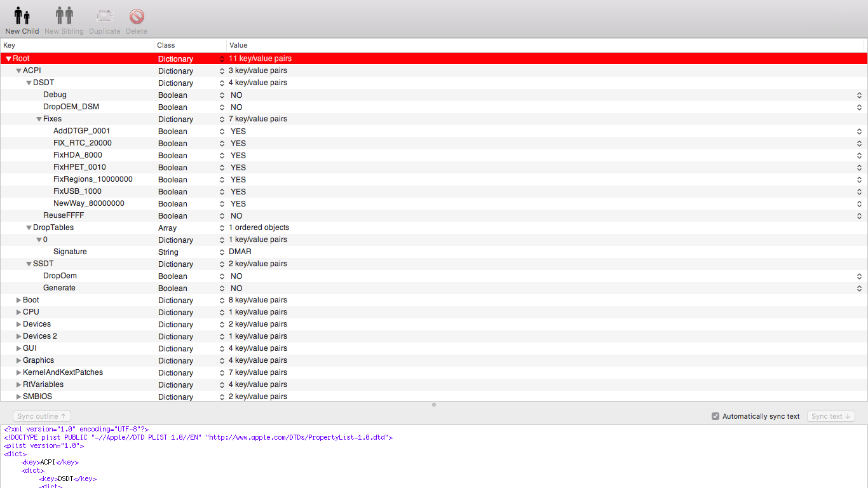Select the Signature key name
The height and width of the screenshot is (488, 868).
[x=70, y=252]
